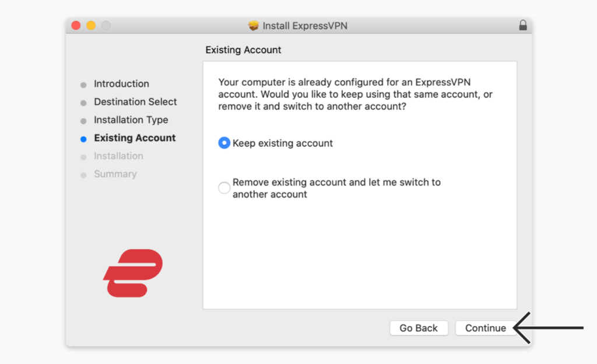597x364 pixels.
Task: Click the Existing Account sidebar entry
Action: (134, 138)
